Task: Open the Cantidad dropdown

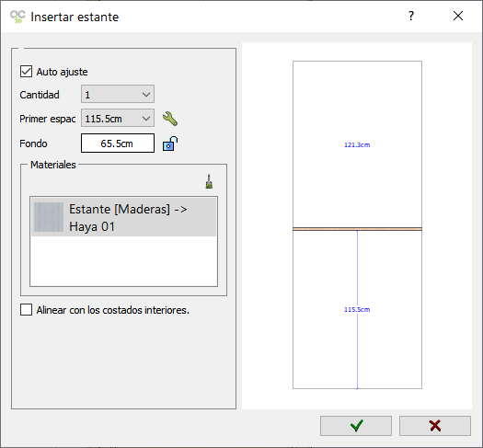Action: [118, 94]
